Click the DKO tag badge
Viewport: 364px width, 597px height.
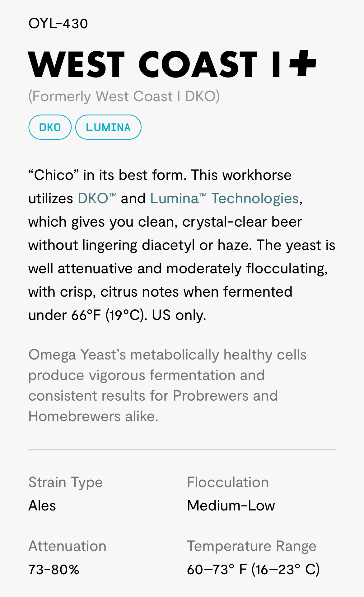pos(50,127)
